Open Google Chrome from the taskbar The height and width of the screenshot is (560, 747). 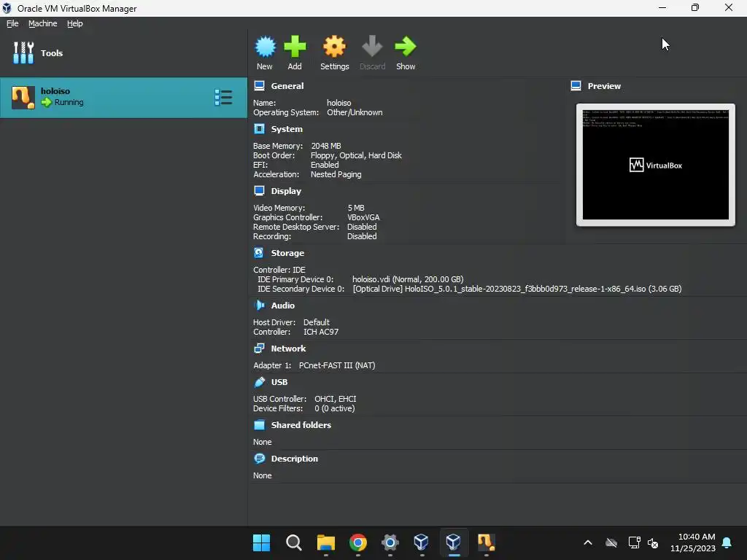(x=357, y=542)
